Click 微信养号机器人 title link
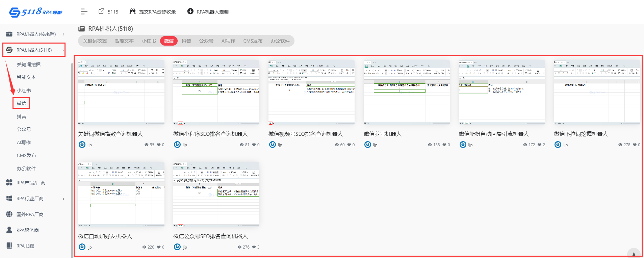The width and height of the screenshot is (644, 258). (x=383, y=134)
